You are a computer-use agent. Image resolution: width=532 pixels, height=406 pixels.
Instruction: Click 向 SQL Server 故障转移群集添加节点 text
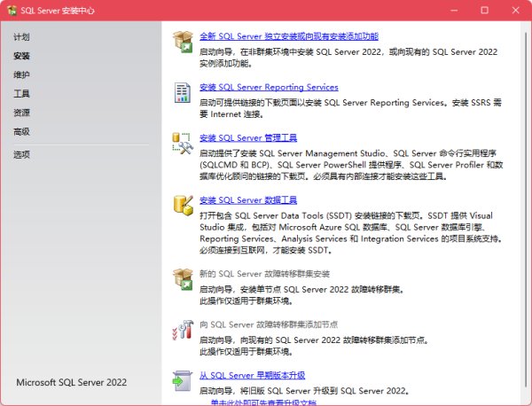(x=269, y=324)
